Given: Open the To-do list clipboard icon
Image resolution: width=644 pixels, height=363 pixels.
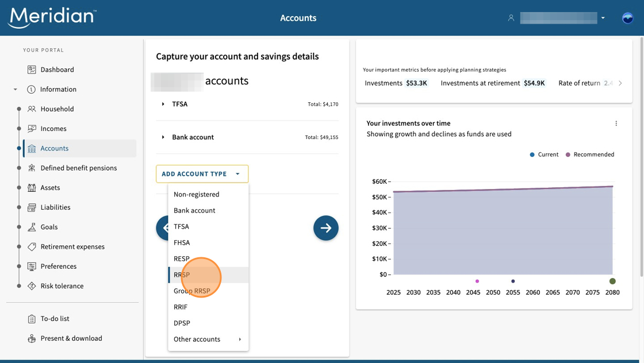Looking at the screenshot, I should pyautogui.click(x=32, y=319).
